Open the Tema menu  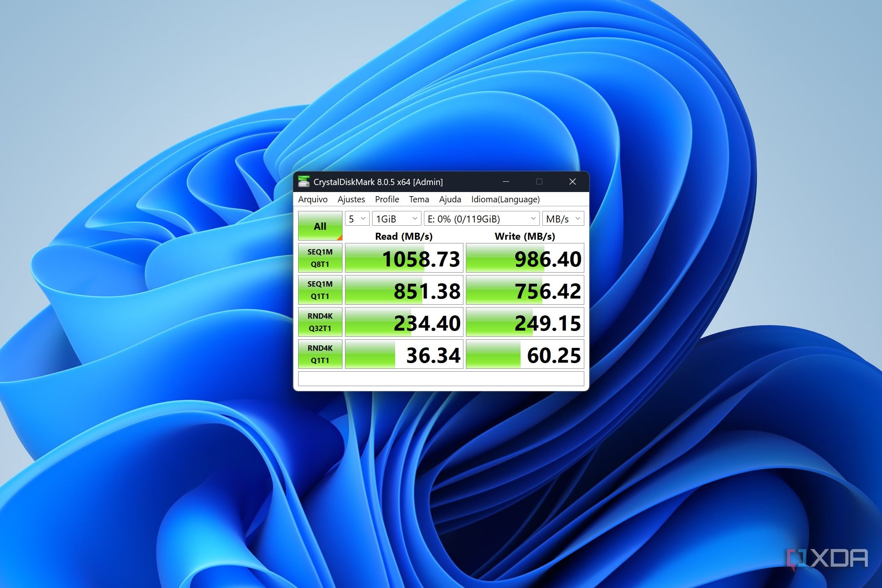pos(419,199)
